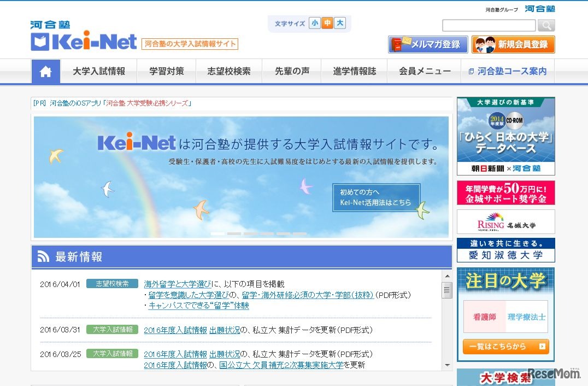Image resolution: width=588 pixels, height=386 pixels.
Task: Click the news list scroll-down arrow
Action: 447,365
